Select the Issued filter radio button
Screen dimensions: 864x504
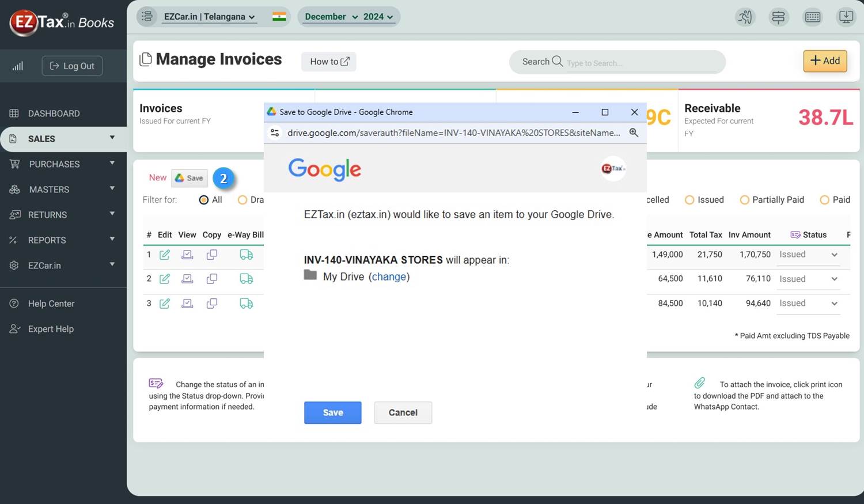(689, 200)
